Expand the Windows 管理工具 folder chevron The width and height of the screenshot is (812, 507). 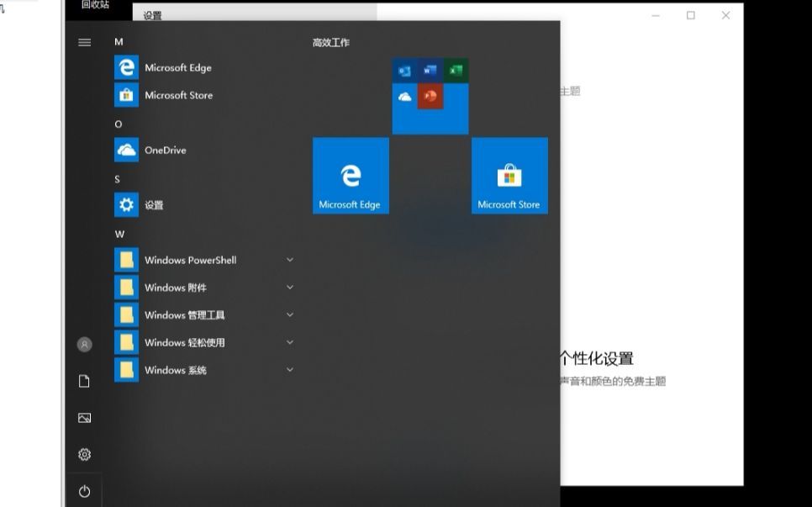pyautogui.click(x=290, y=314)
